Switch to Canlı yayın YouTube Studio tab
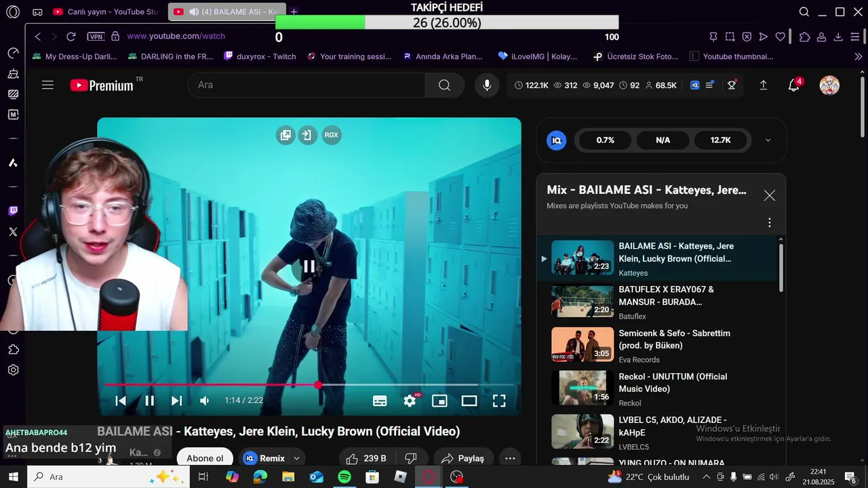Image resolution: width=868 pixels, height=488 pixels. pyautogui.click(x=105, y=12)
